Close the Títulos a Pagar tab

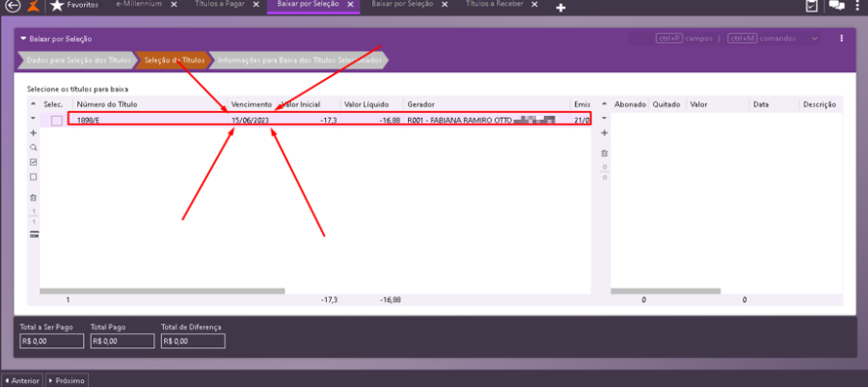(x=256, y=5)
